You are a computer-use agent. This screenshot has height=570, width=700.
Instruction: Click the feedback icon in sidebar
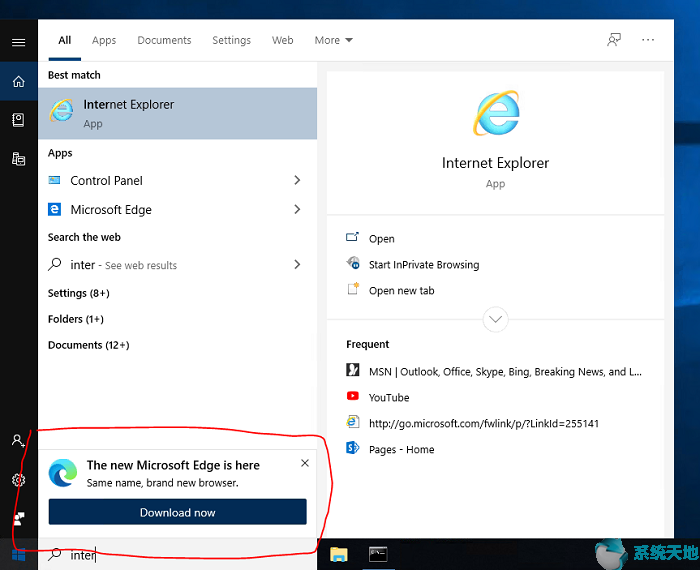18,519
